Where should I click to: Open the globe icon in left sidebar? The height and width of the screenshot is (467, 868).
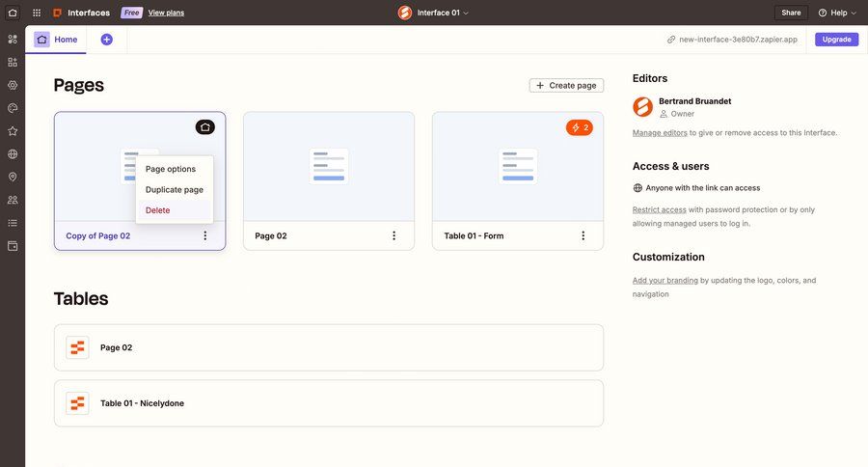(x=13, y=154)
